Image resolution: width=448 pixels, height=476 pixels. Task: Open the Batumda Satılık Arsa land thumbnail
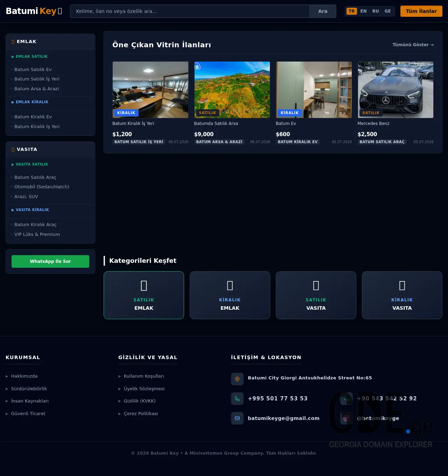click(232, 90)
